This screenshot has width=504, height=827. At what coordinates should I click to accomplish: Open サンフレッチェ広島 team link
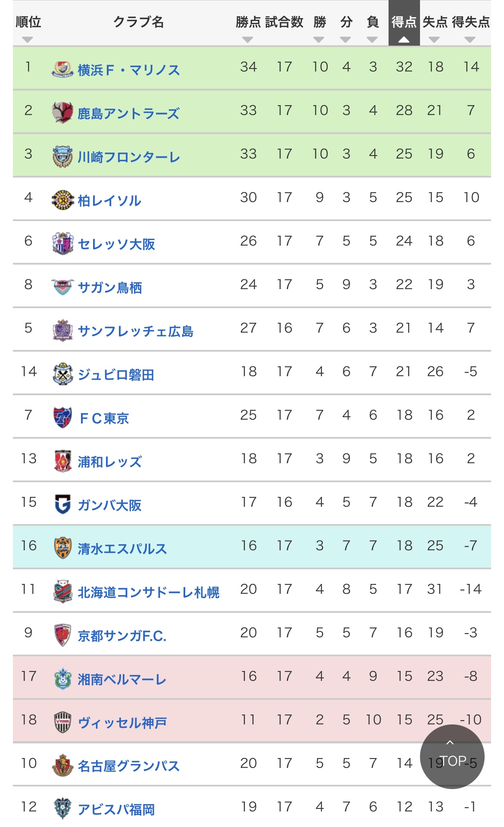coord(135,331)
